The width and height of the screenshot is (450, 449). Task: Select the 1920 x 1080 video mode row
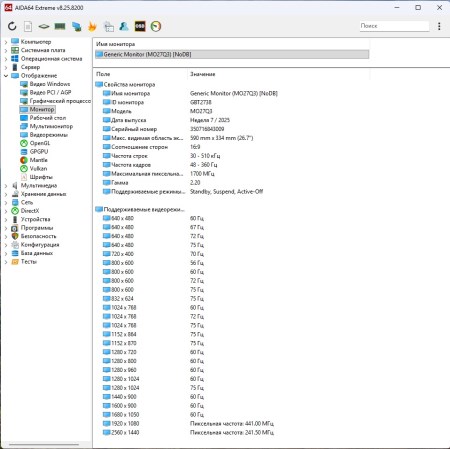[231, 424]
